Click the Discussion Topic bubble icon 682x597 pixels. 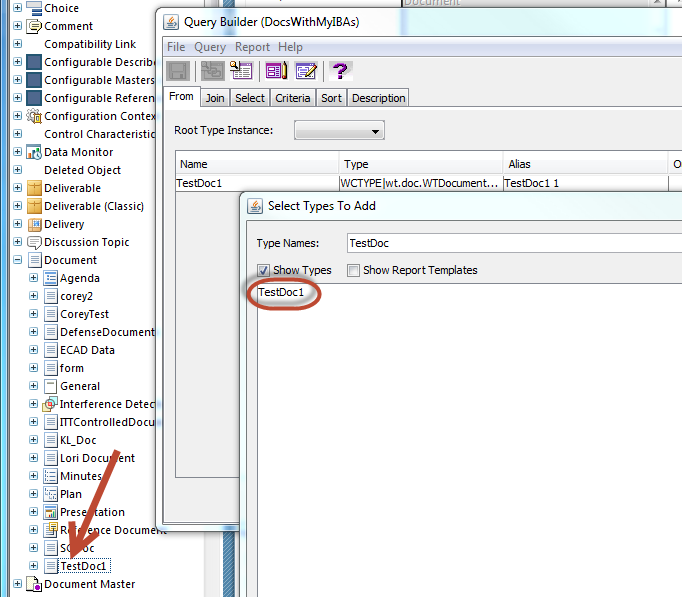pyautogui.click(x=34, y=242)
